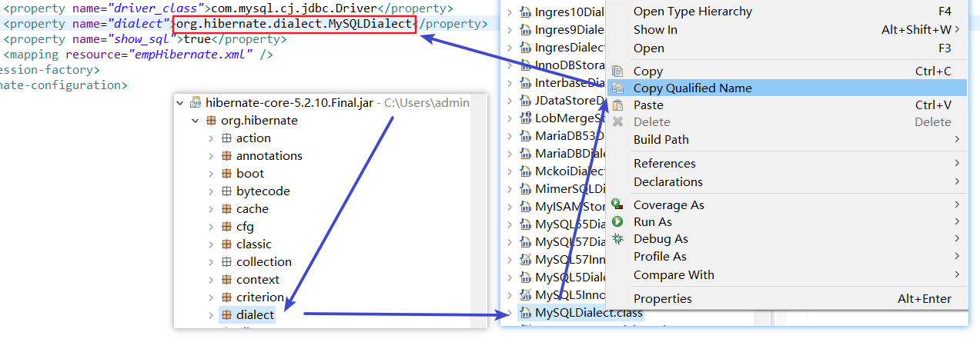Viewport: 980px width, 339px height.
Task: Click the green Run As icon
Action: click(x=617, y=222)
